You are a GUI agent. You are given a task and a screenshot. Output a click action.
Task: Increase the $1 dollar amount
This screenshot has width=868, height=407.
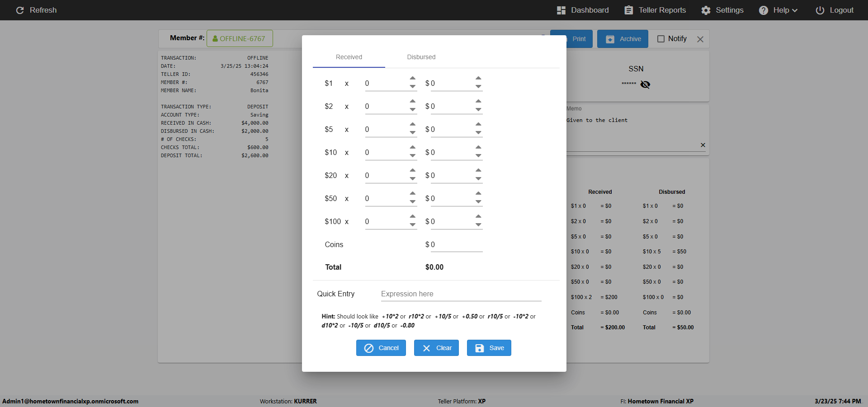478,78
